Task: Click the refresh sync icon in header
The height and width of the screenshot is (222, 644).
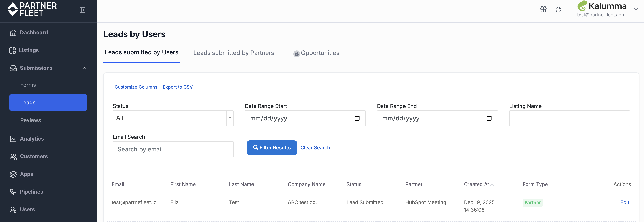Action: [x=558, y=9]
